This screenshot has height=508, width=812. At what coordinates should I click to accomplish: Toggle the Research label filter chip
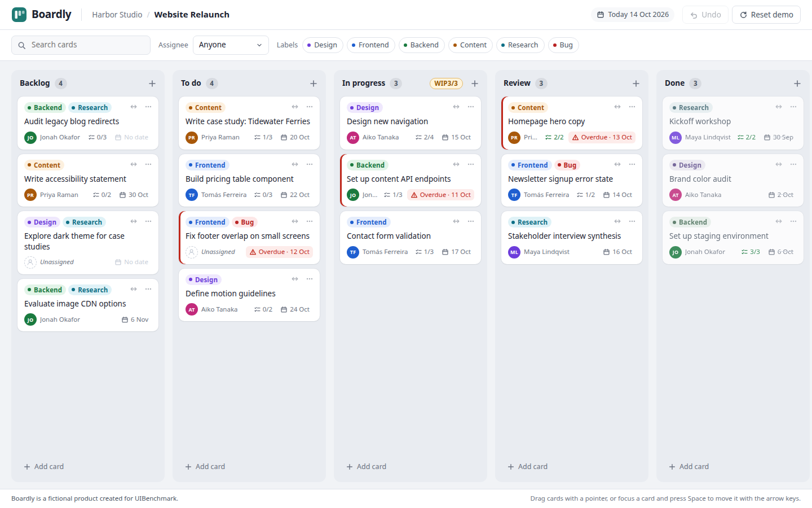tap(520, 45)
